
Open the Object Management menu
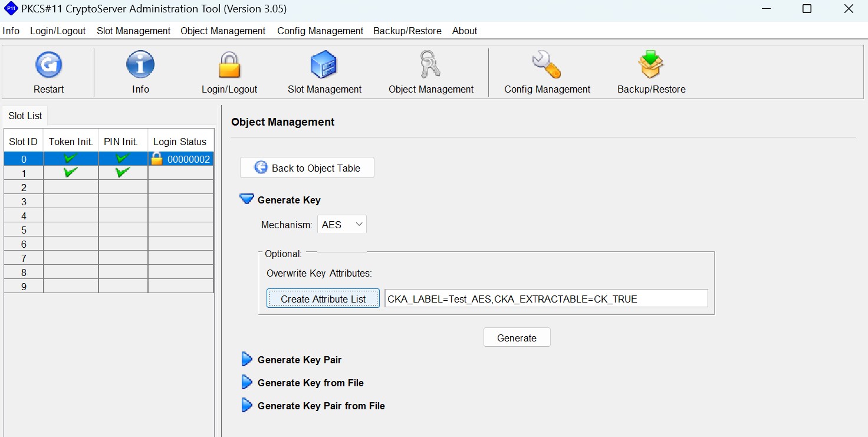tap(223, 31)
